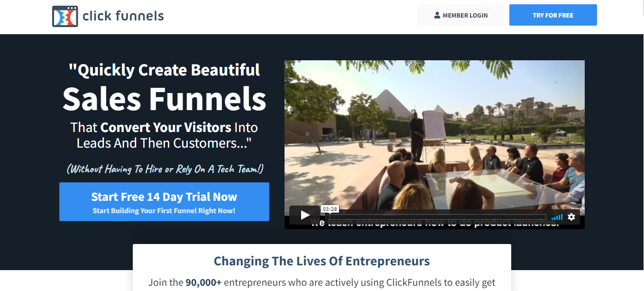The image size is (644, 291).
Task: Start the Free 14 Day Trial
Action: pyautogui.click(x=164, y=202)
